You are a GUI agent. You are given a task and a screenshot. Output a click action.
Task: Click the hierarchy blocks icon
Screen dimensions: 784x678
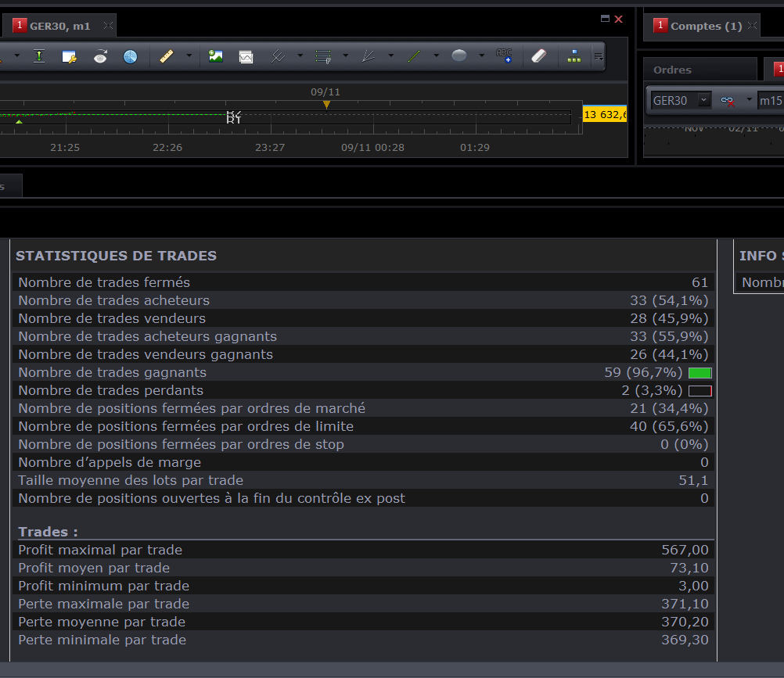[574, 56]
